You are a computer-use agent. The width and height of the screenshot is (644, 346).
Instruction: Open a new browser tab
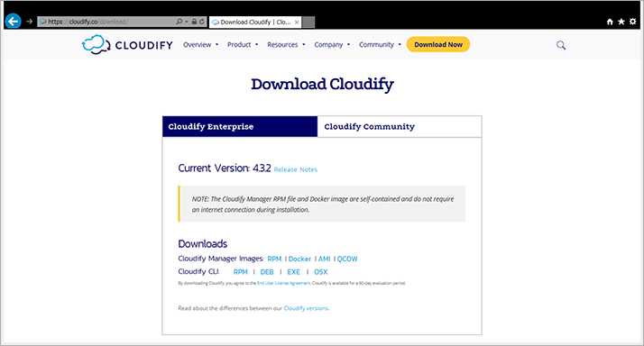click(x=308, y=23)
